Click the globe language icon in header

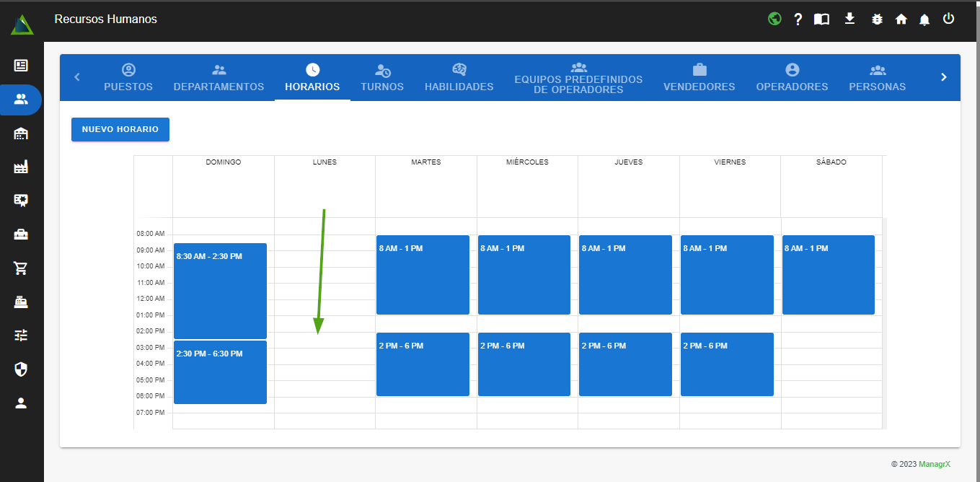pos(774,19)
